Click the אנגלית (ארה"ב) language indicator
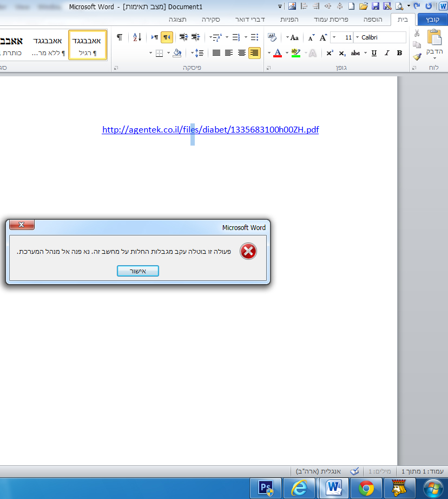448x499 pixels. click(318, 471)
